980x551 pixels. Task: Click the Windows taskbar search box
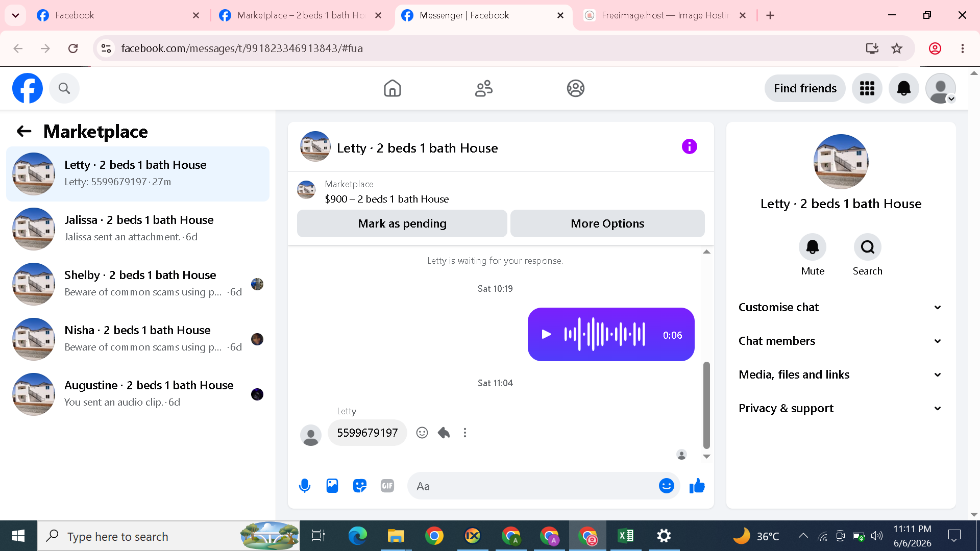(x=168, y=536)
